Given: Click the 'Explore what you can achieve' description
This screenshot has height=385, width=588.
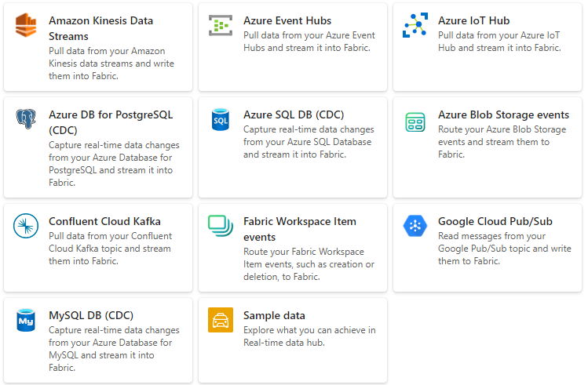Looking at the screenshot, I should pos(309,336).
